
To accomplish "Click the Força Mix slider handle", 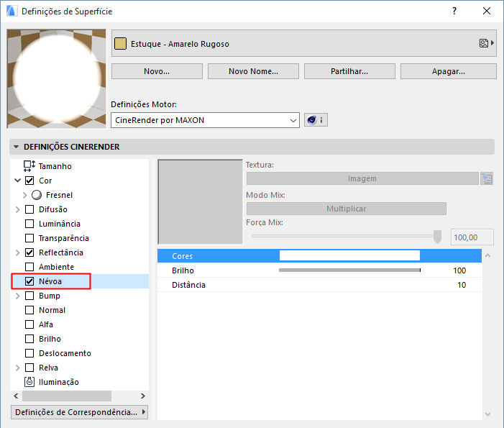I will coord(437,237).
